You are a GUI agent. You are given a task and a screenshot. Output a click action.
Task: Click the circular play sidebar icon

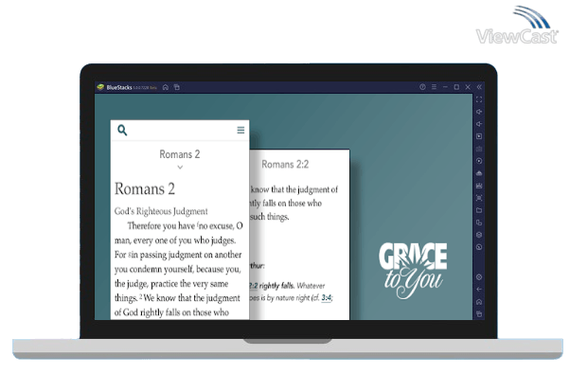479,161
